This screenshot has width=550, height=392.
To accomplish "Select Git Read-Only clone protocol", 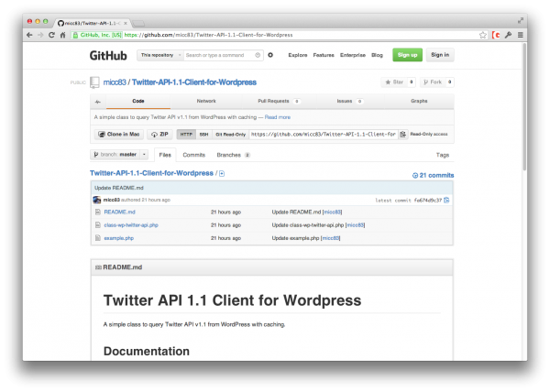I will pos(230,134).
